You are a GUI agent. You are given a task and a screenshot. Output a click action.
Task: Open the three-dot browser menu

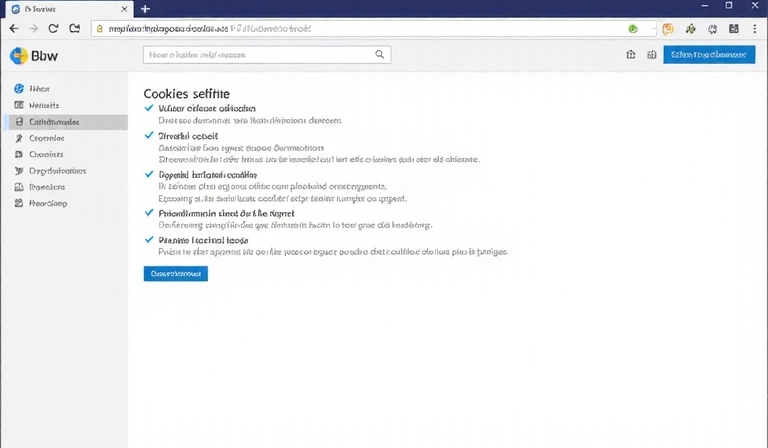755,29
